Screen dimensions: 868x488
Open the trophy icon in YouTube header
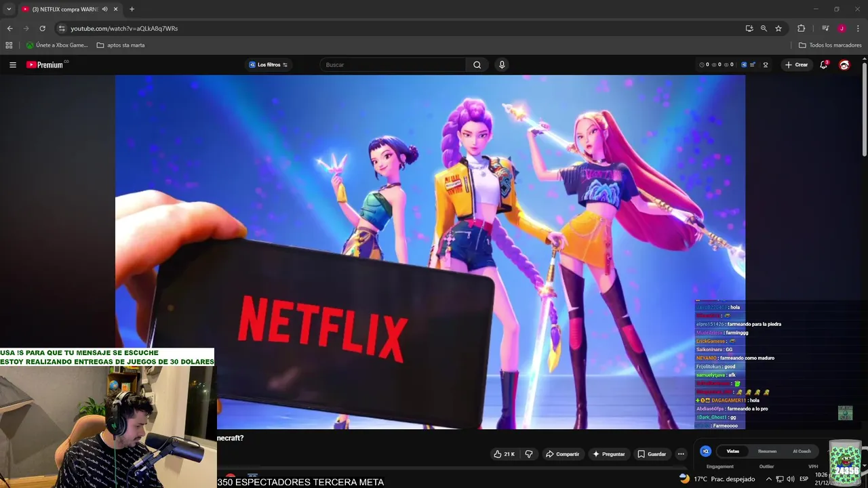[766, 65]
